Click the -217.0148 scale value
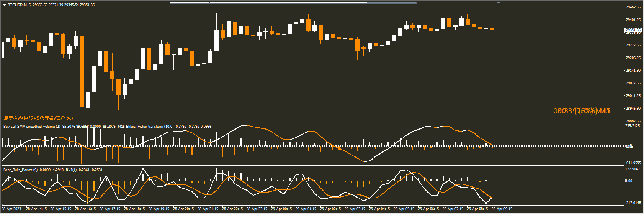The image size is (644, 214). 633,203
